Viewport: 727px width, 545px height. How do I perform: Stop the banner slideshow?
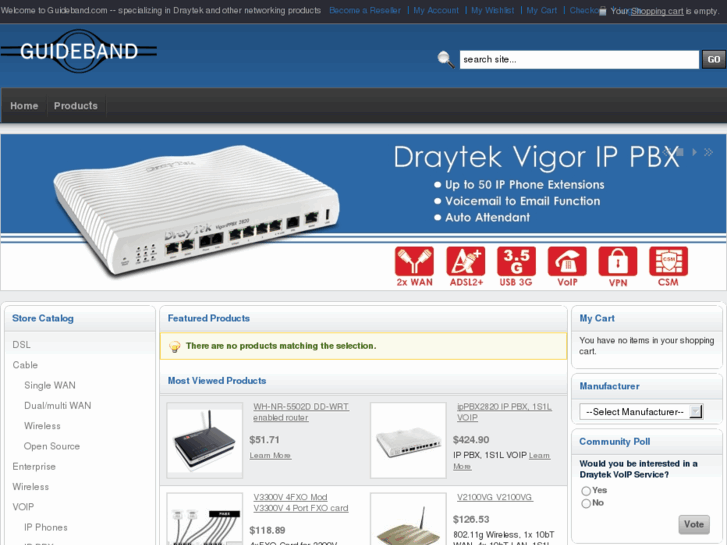click(x=680, y=152)
